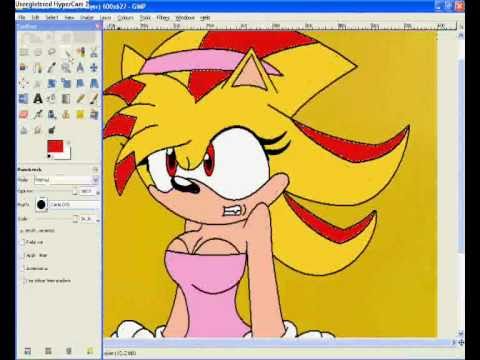Click the Scale value stepper arrows
The image size is (480, 360).
tap(98, 219)
